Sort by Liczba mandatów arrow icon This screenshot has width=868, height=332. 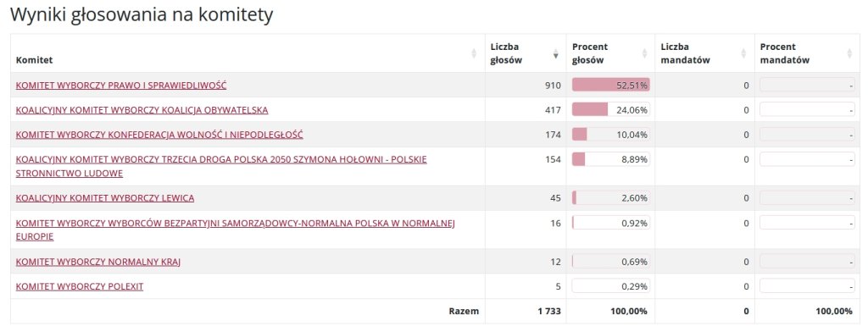point(744,53)
